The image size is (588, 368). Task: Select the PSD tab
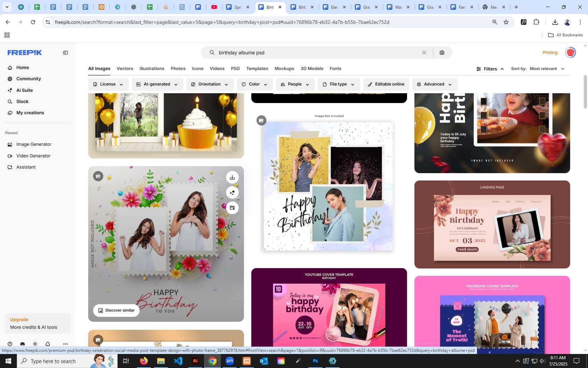(235, 69)
